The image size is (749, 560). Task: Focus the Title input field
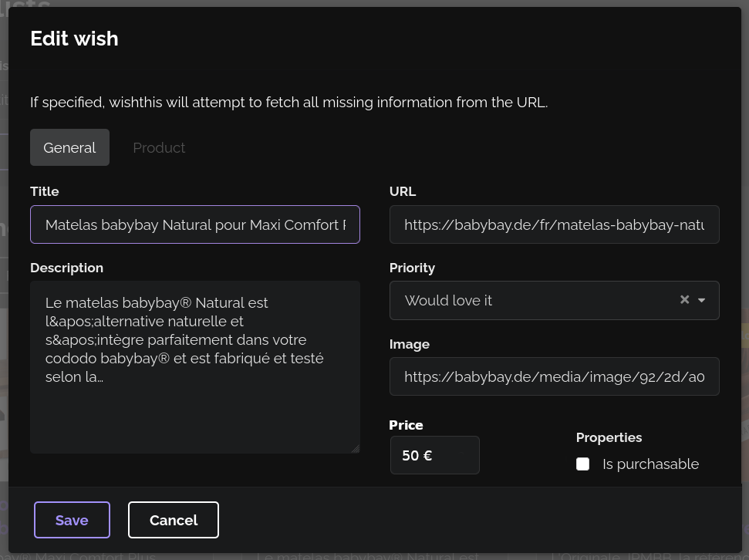[195, 224]
